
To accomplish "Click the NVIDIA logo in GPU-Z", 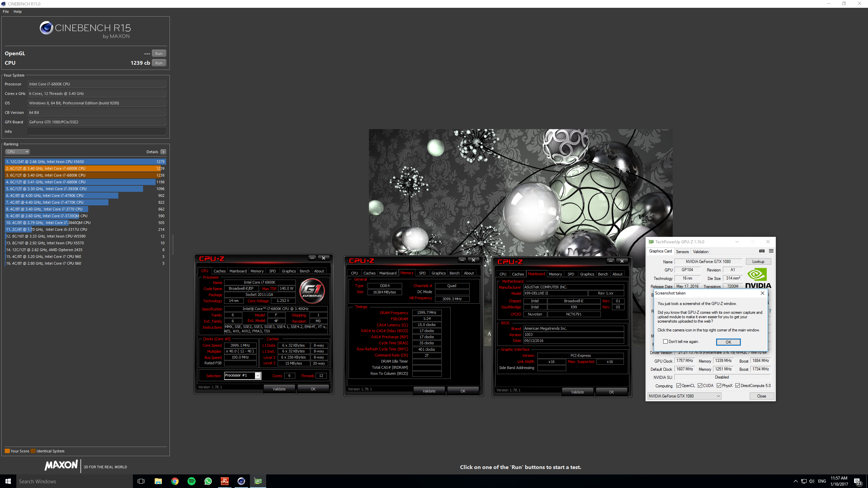I will pyautogui.click(x=758, y=278).
